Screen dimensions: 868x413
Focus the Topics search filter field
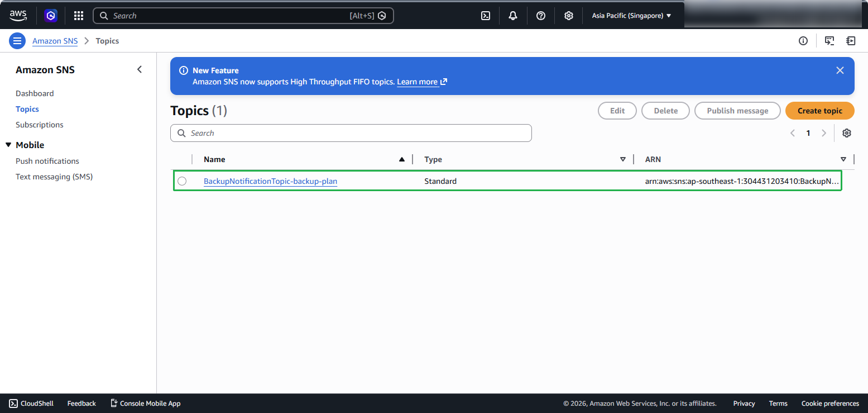click(351, 133)
